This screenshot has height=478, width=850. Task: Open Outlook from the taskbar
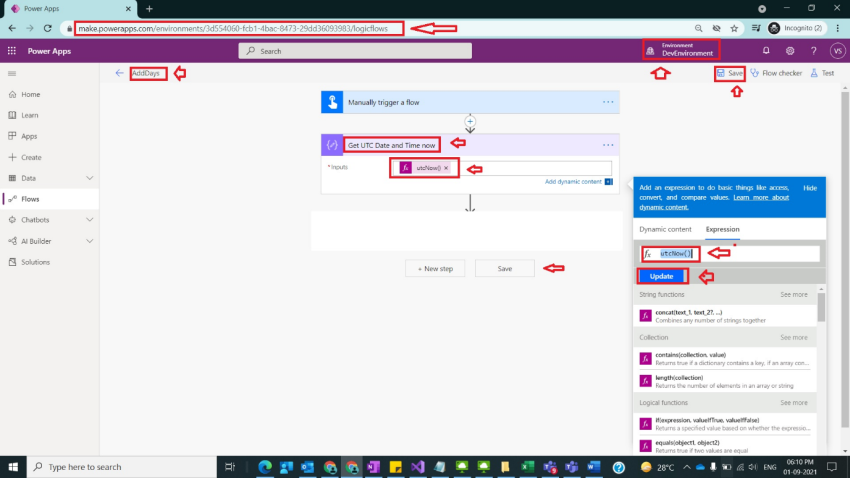tap(307, 467)
